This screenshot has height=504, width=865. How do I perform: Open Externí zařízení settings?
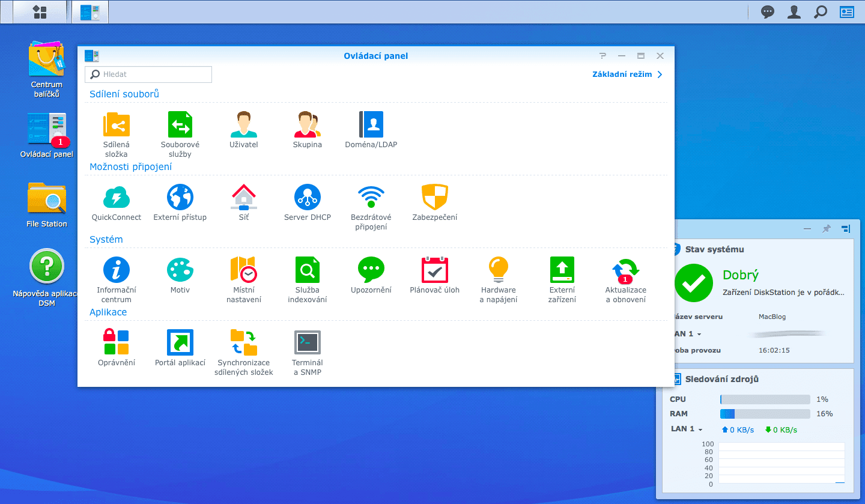click(562, 280)
